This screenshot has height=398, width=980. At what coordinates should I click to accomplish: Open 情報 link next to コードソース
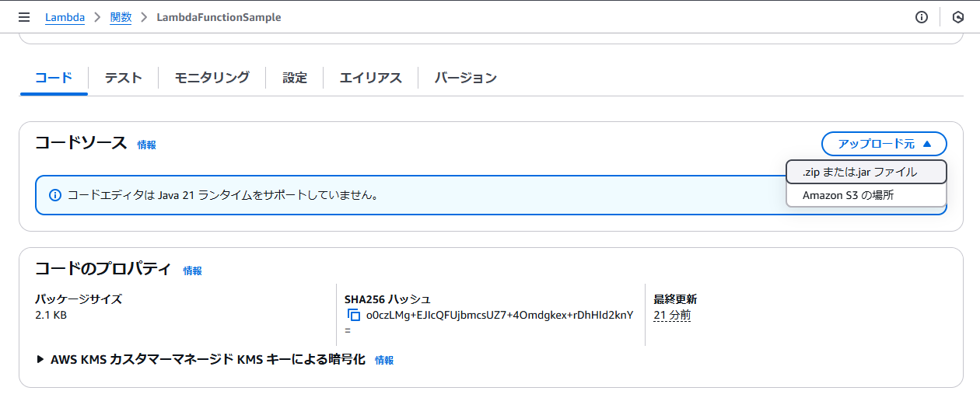click(x=147, y=145)
